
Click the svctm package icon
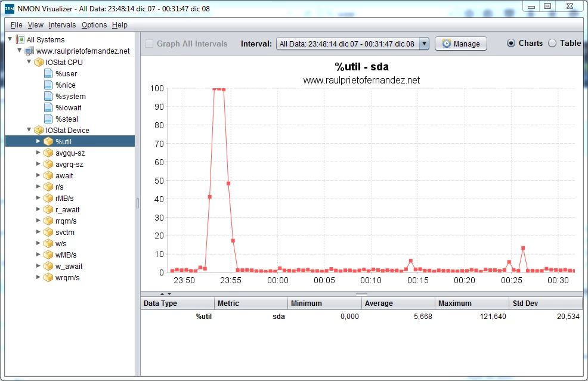[48, 232]
